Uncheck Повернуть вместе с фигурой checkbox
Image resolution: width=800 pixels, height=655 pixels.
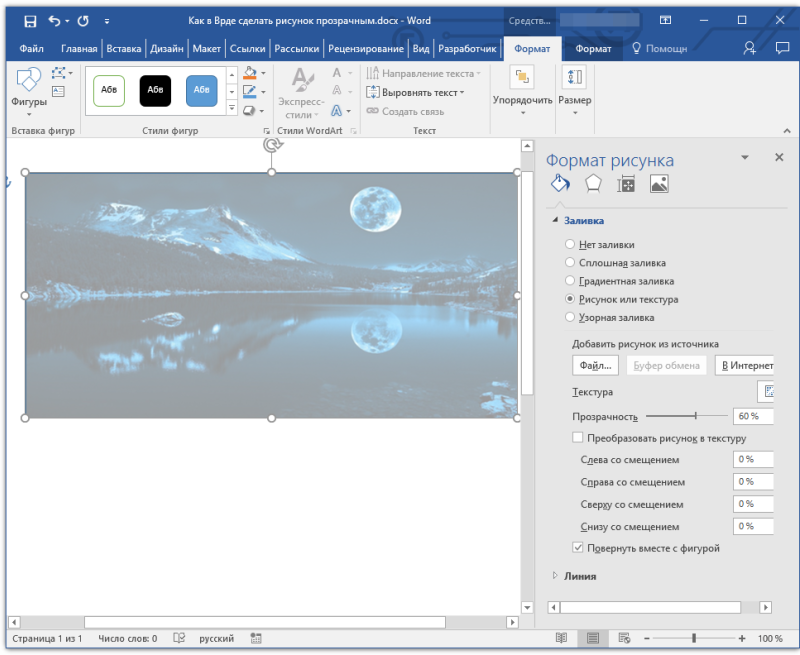578,548
